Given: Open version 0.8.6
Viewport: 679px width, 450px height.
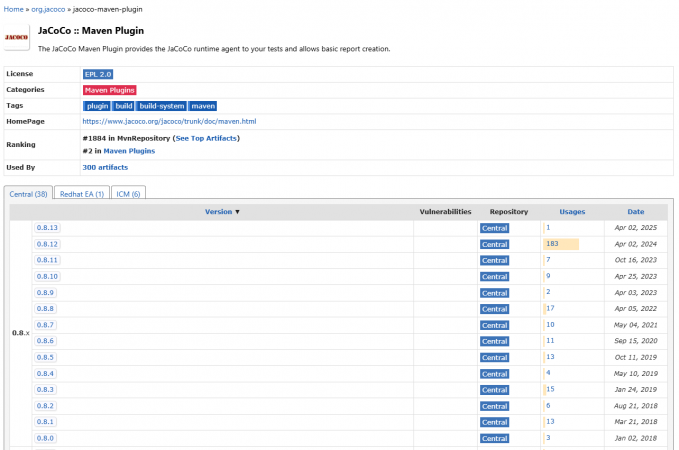Looking at the screenshot, I should 45,341.
